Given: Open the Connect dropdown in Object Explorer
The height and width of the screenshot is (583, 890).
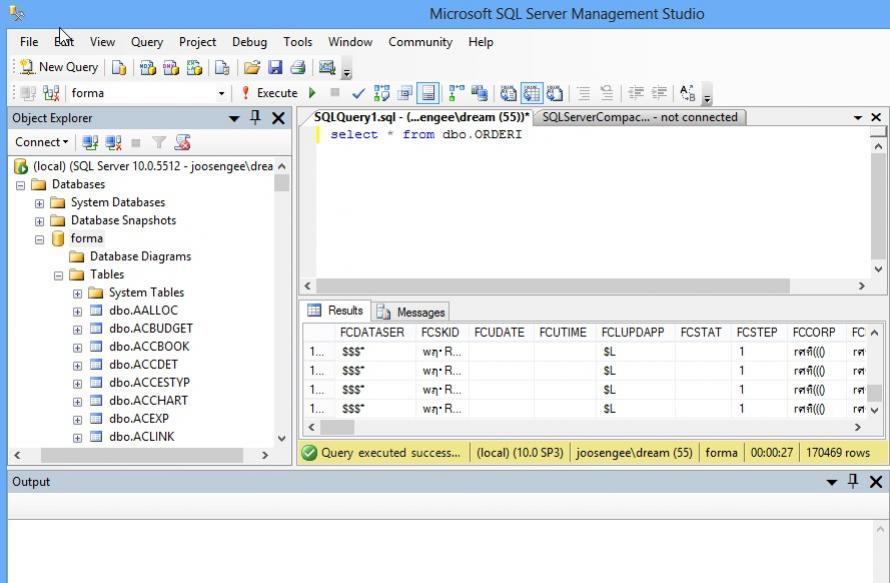Looking at the screenshot, I should [41, 142].
